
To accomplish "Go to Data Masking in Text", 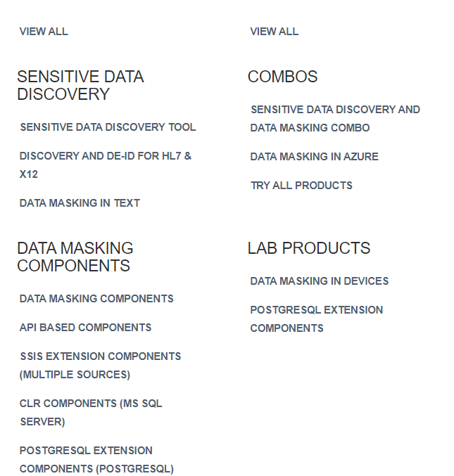I will click(x=80, y=202).
